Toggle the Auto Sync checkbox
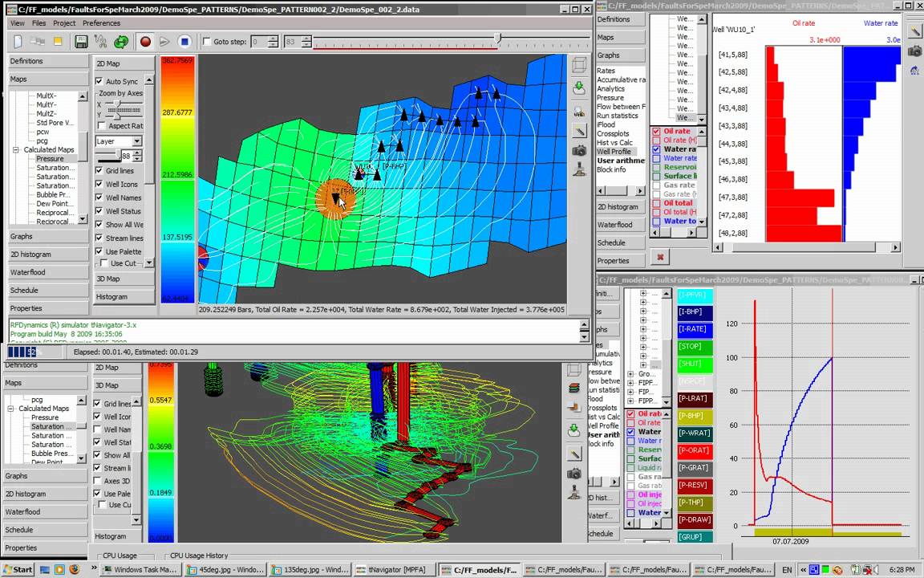This screenshot has width=924, height=578. (99, 81)
